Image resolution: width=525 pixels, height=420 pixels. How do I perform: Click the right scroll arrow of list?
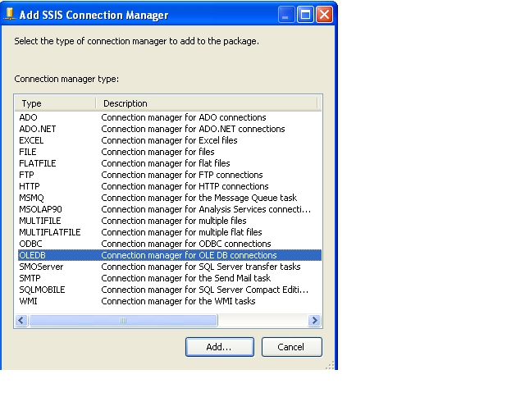click(x=314, y=321)
